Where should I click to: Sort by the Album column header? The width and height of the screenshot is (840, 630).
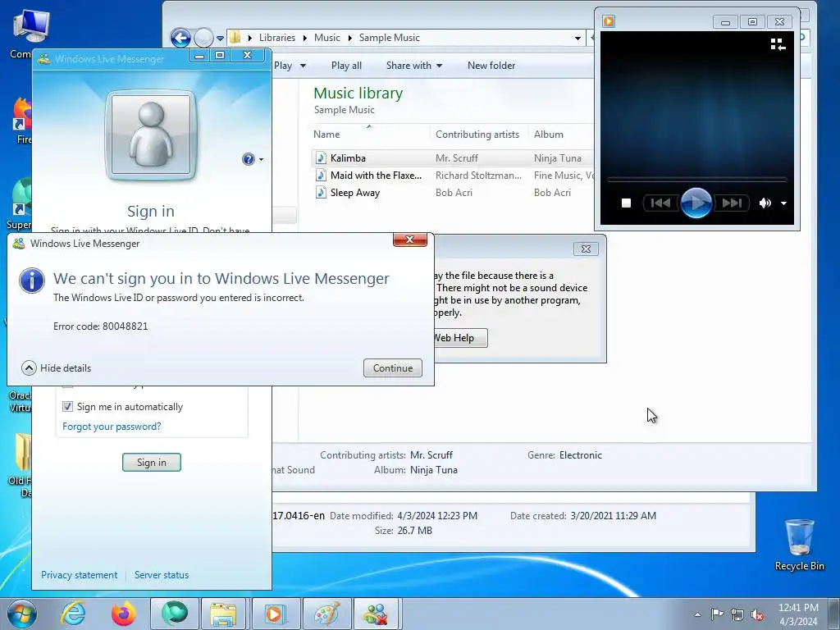561,135
